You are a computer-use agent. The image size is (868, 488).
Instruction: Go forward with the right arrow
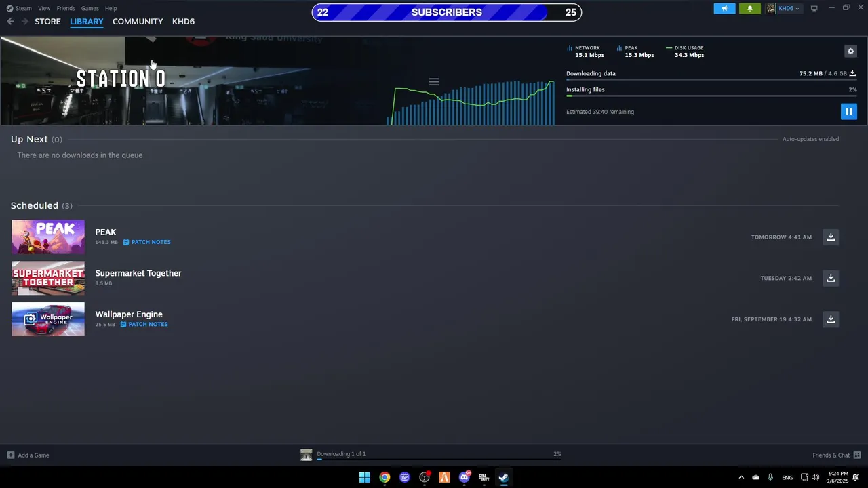(x=25, y=22)
